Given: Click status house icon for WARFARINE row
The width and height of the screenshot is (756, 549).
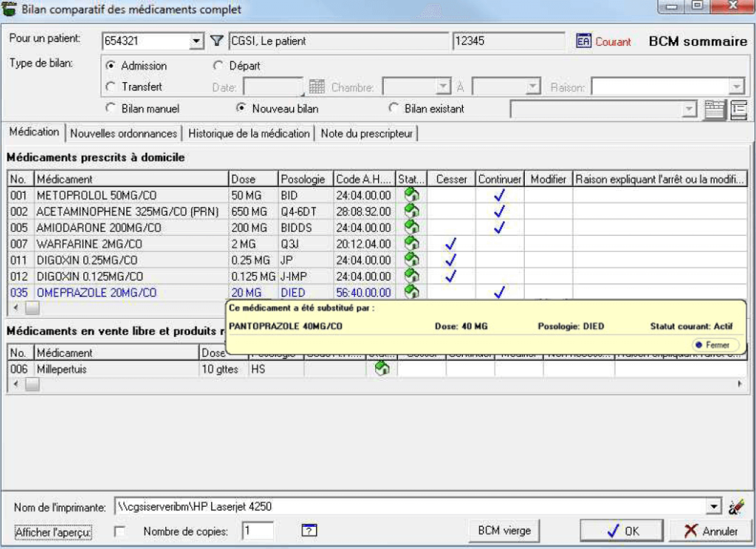Looking at the screenshot, I should pyautogui.click(x=411, y=244).
